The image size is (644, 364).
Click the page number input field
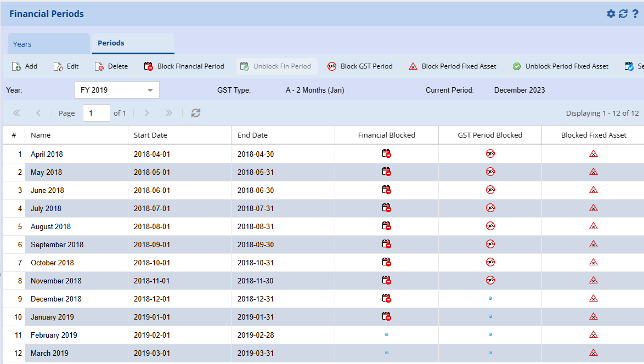tap(96, 113)
